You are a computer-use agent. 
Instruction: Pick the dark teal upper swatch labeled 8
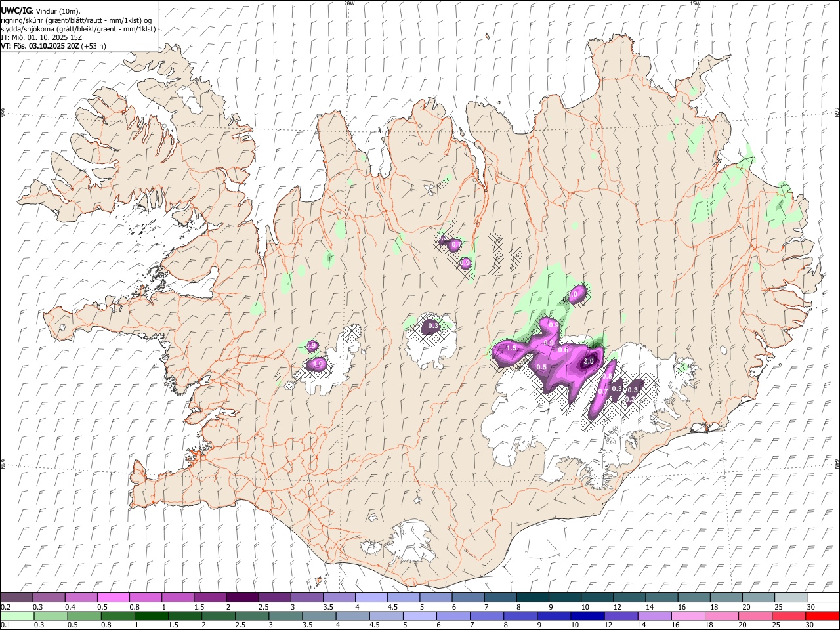click(532, 598)
